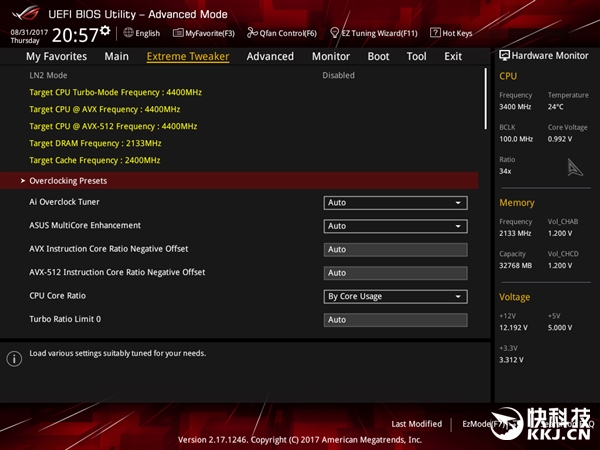Click the CPU Core Ratio label
The image size is (600, 450).
pyautogui.click(x=57, y=296)
